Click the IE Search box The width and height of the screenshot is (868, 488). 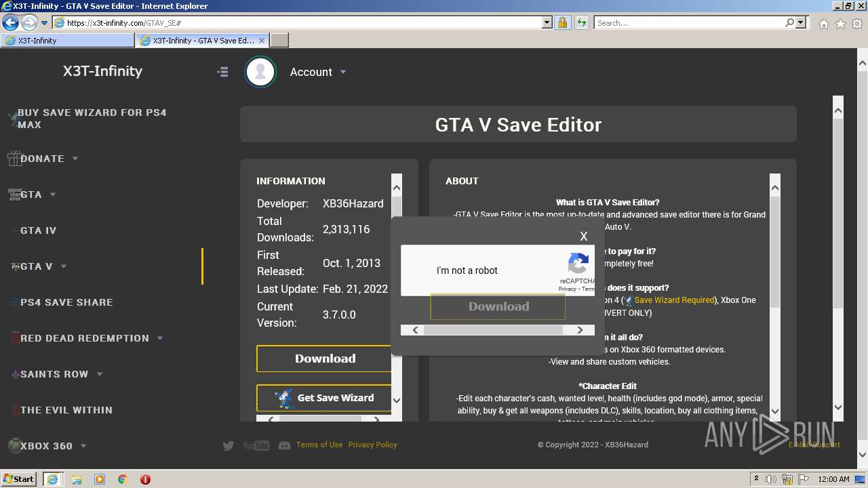click(688, 22)
